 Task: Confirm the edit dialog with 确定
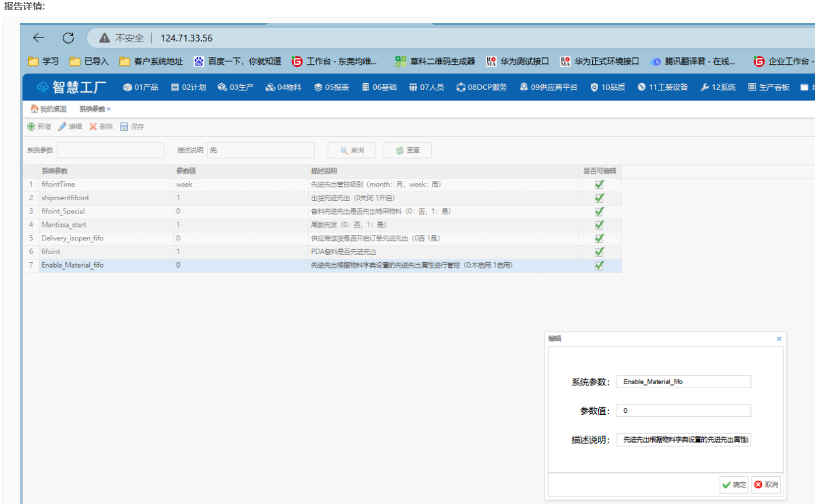(x=734, y=485)
